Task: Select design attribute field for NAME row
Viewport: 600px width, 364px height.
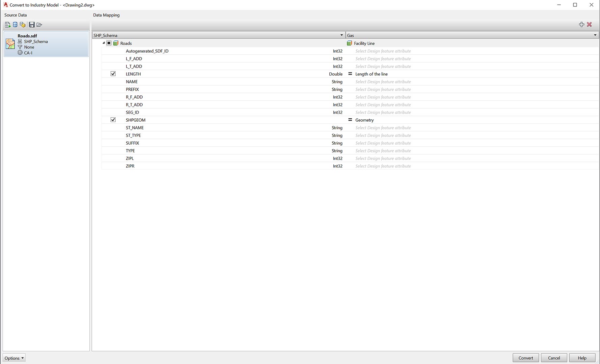Action: (383, 82)
